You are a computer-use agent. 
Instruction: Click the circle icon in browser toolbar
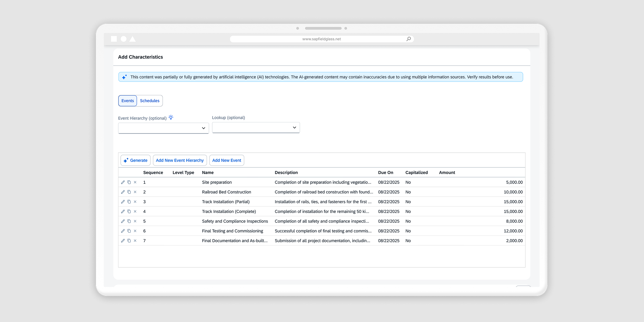(x=124, y=39)
